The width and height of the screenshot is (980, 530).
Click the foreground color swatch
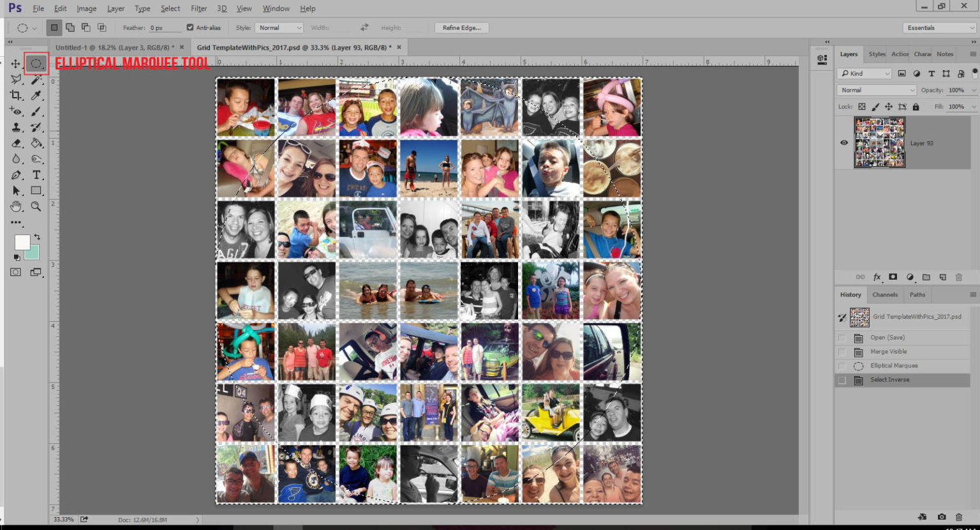click(22, 242)
